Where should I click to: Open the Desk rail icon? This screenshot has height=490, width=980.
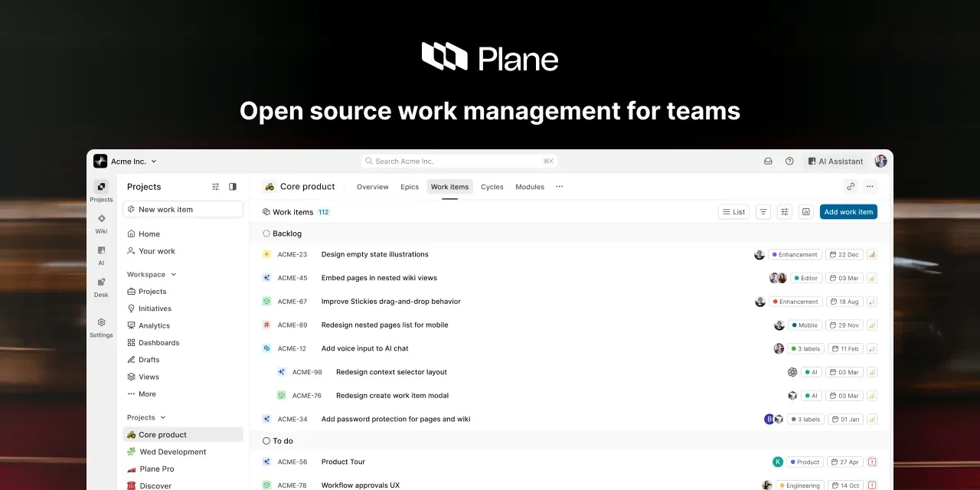pyautogui.click(x=101, y=282)
